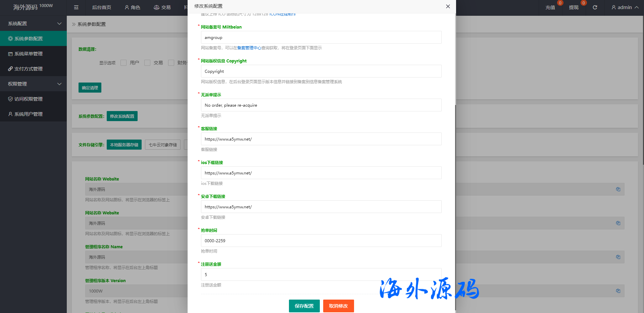This screenshot has width=644, height=313.
Task: Tick the 财务 checkbox
Action: pos(171,63)
